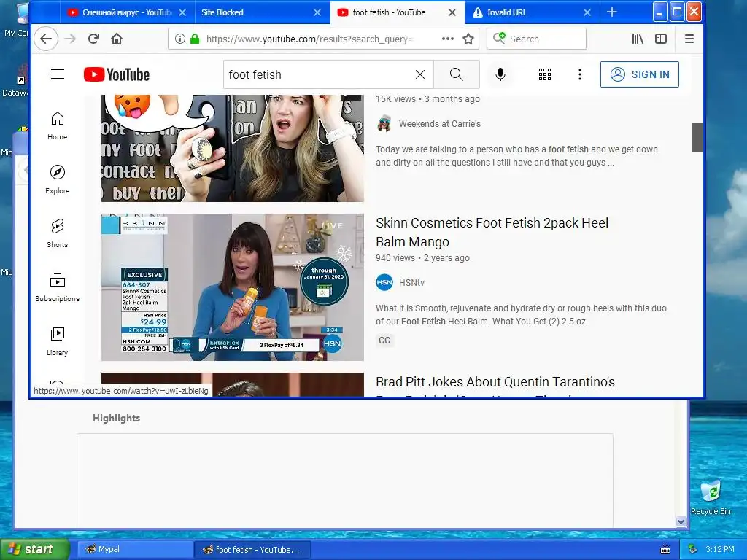The width and height of the screenshot is (747, 560).
Task: Go to YouTube Home in sidebar
Action: (x=57, y=125)
